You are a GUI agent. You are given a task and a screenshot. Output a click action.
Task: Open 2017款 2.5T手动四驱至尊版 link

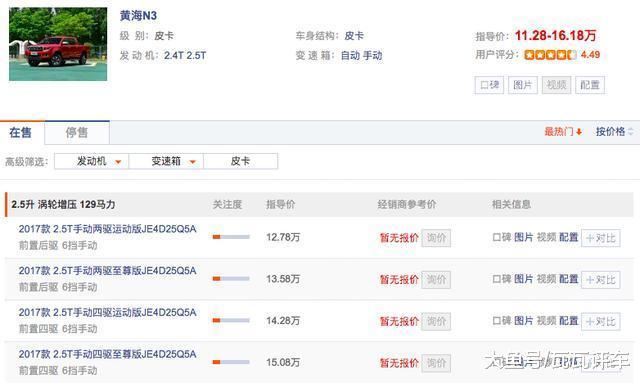click(107, 354)
